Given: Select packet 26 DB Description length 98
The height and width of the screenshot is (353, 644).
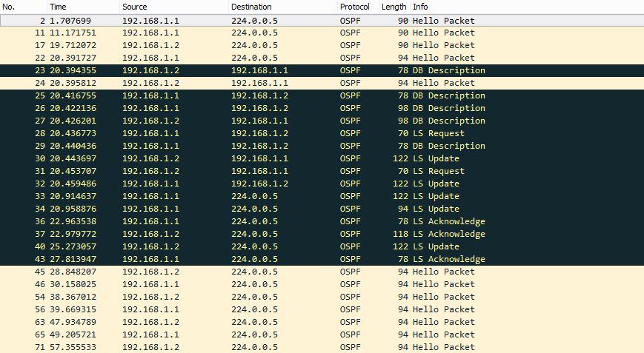Looking at the screenshot, I should coord(322,108).
